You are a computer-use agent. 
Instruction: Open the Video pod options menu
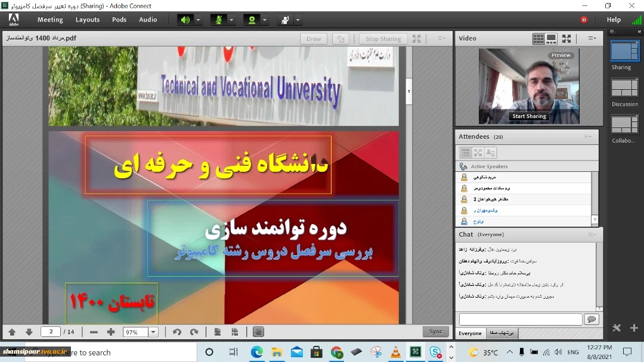coord(592,38)
